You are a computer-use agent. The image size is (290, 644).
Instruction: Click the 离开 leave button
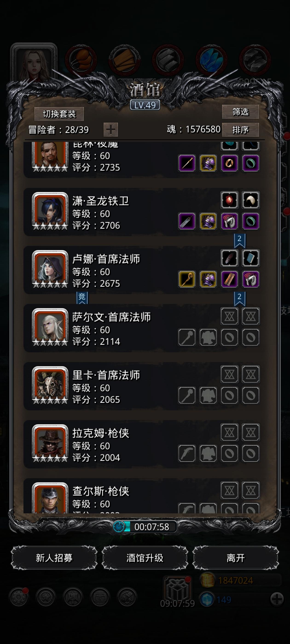pos(235,558)
